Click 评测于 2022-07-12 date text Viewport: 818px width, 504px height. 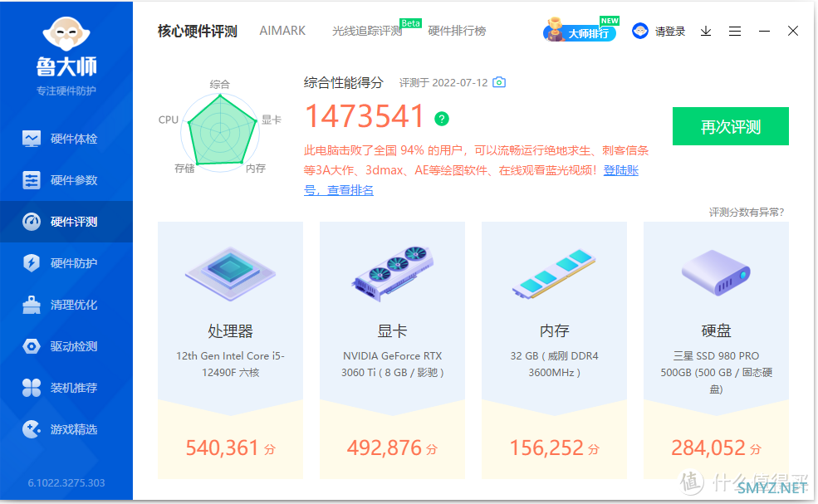(443, 83)
